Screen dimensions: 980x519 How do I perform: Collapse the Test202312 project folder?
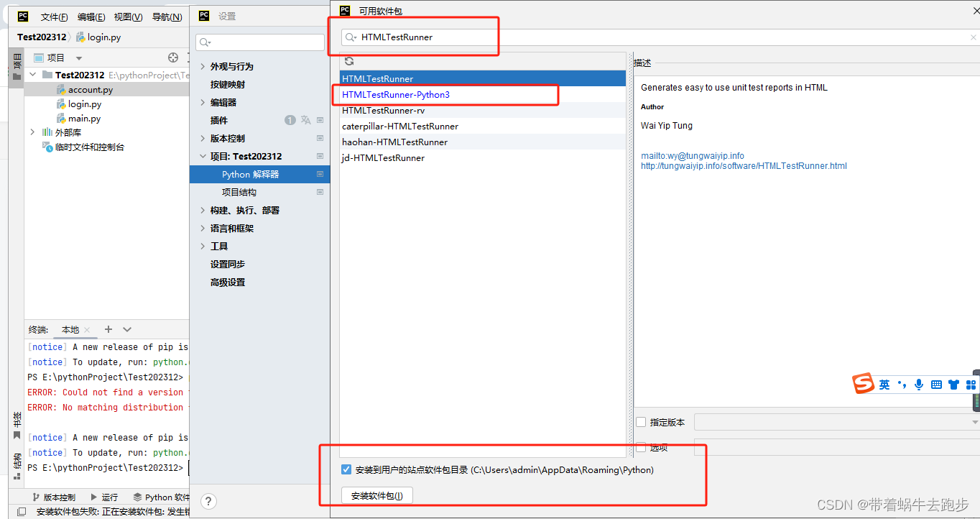pyautogui.click(x=33, y=75)
